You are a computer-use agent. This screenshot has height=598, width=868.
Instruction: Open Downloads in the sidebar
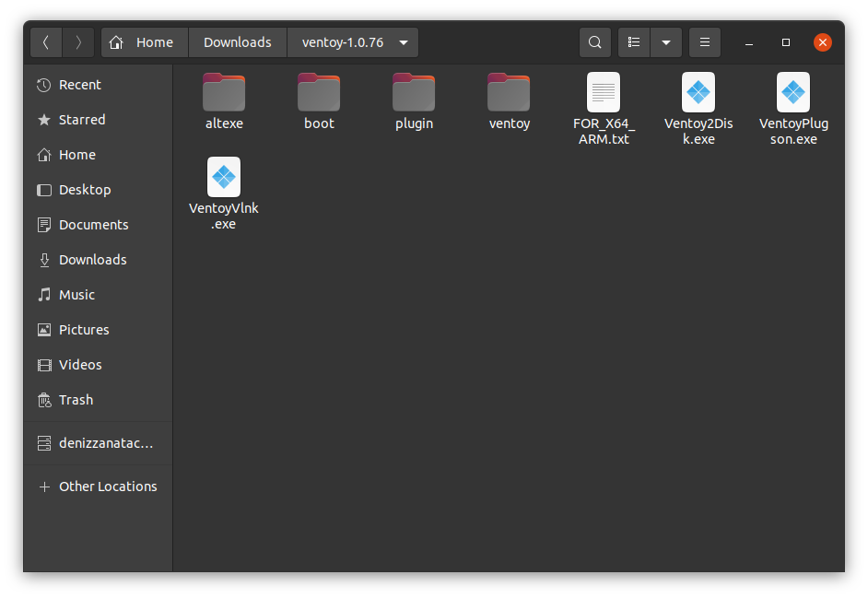point(98,260)
